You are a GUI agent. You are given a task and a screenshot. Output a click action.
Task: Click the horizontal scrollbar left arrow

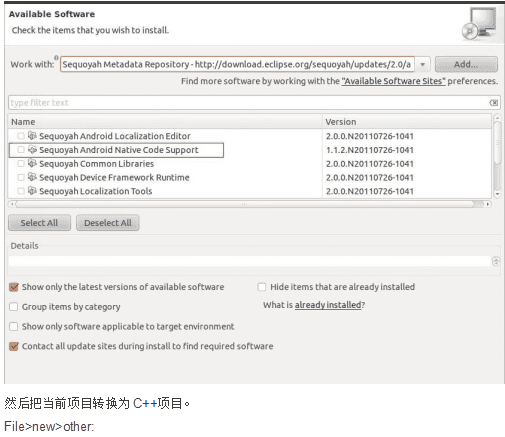(12, 204)
